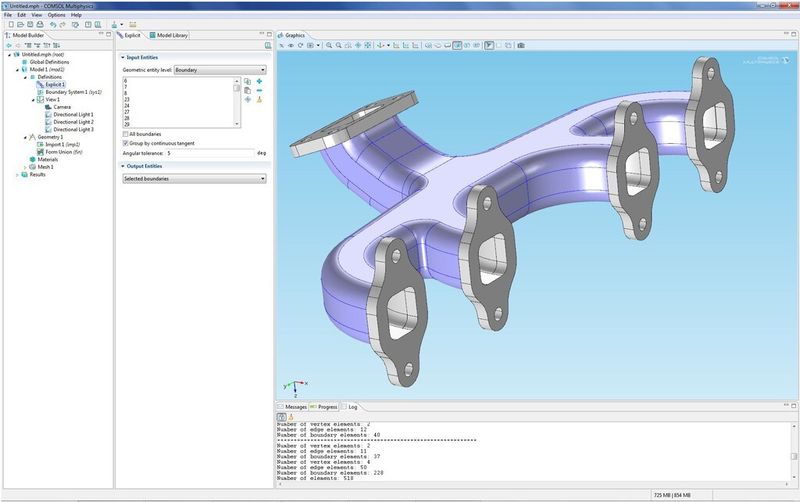The height and width of the screenshot is (502, 800).
Task: Click the Open file toolbar icon
Action: coord(20,24)
